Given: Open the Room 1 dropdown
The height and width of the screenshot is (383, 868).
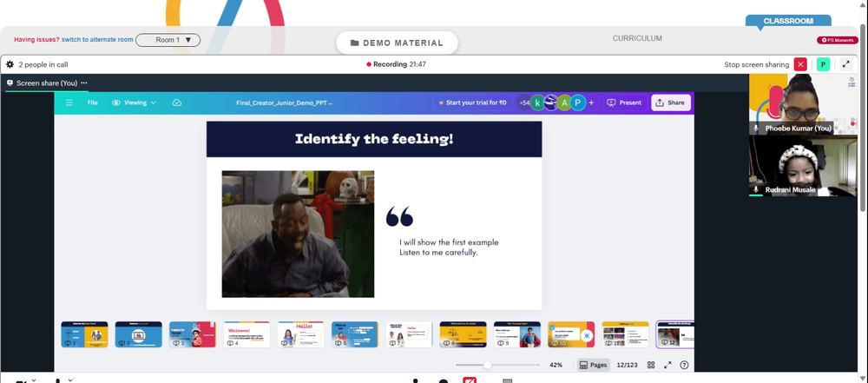Looking at the screenshot, I should pos(168,40).
